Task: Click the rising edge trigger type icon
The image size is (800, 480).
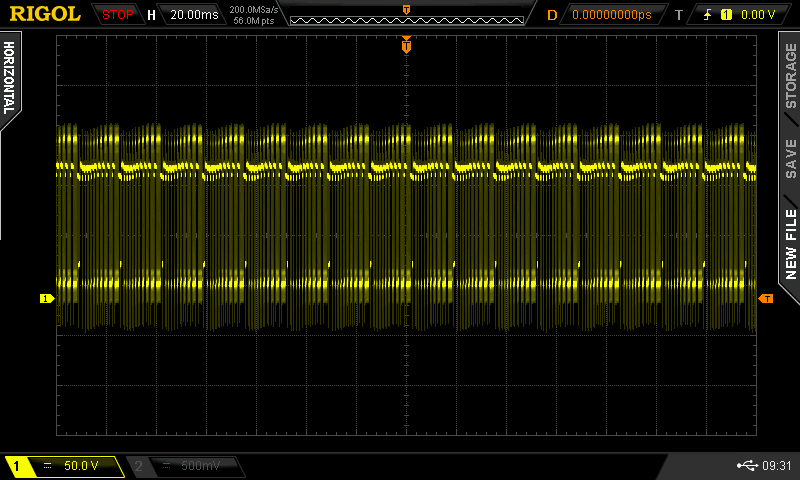Action: [709, 15]
